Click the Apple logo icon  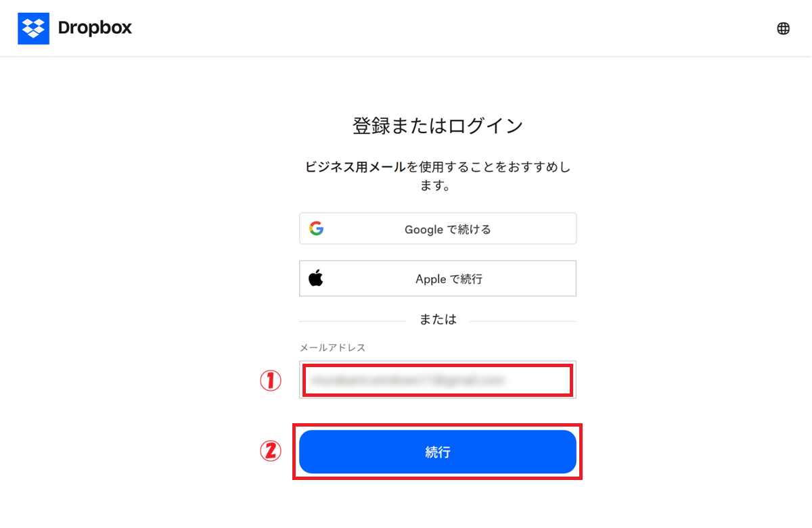point(316,279)
